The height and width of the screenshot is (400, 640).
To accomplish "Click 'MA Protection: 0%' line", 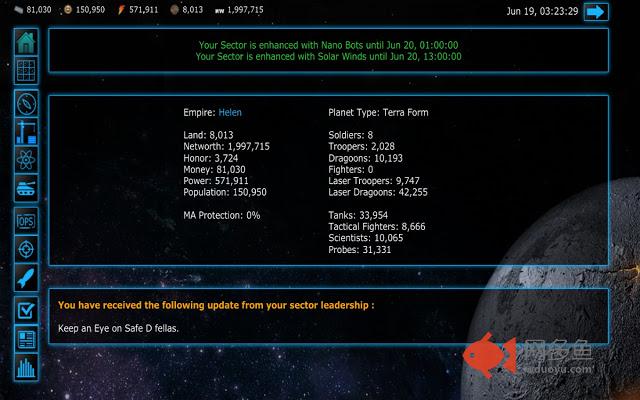I will click(x=222, y=215).
